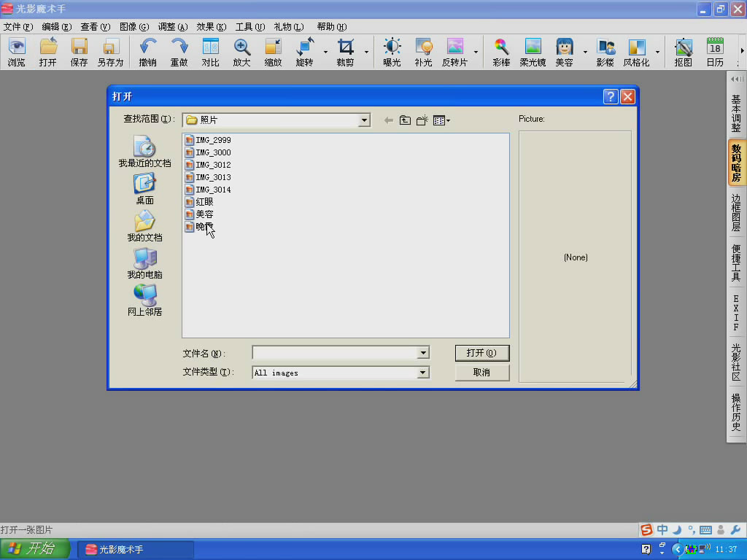Switch to the 边框图层 side tab
747x560 pixels.
click(x=736, y=212)
